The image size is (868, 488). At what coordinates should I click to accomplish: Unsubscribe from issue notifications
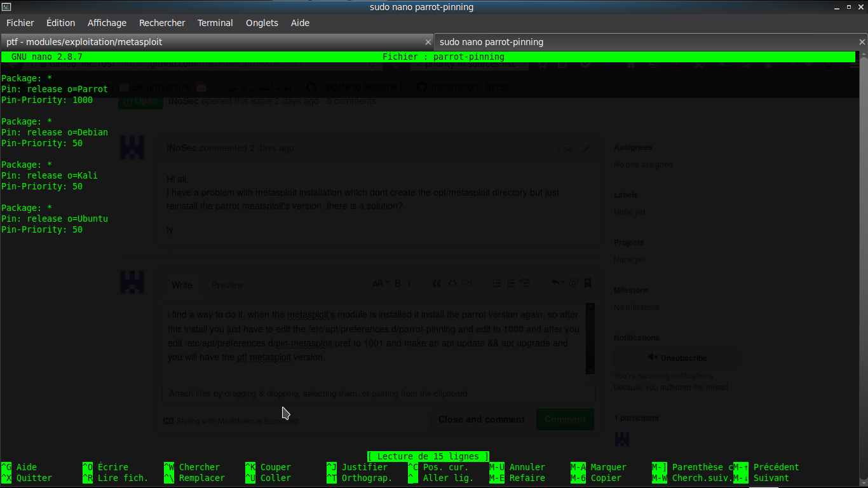[x=677, y=357]
